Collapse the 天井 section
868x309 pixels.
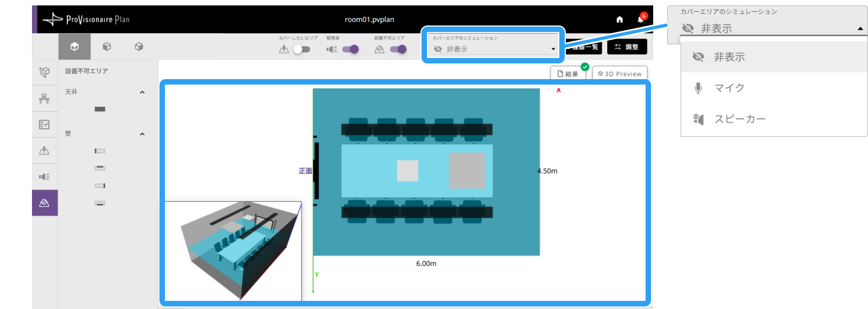142,92
